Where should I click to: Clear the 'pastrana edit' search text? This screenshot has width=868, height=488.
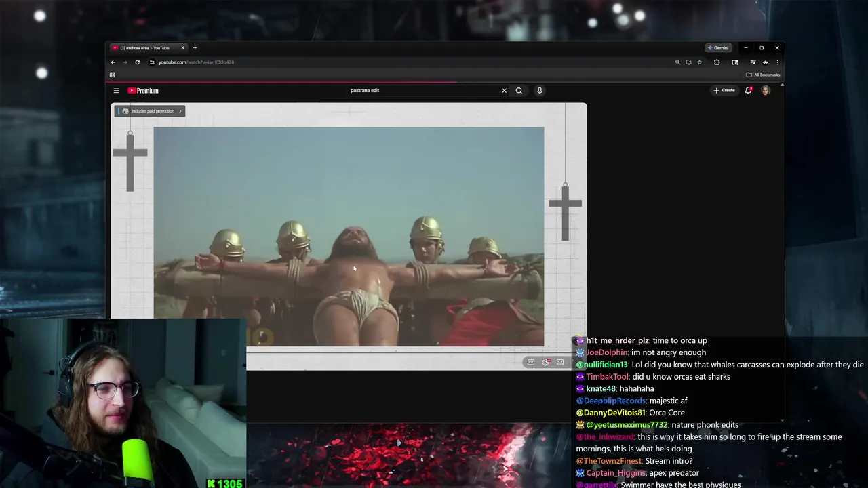click(x=504, y=90)
